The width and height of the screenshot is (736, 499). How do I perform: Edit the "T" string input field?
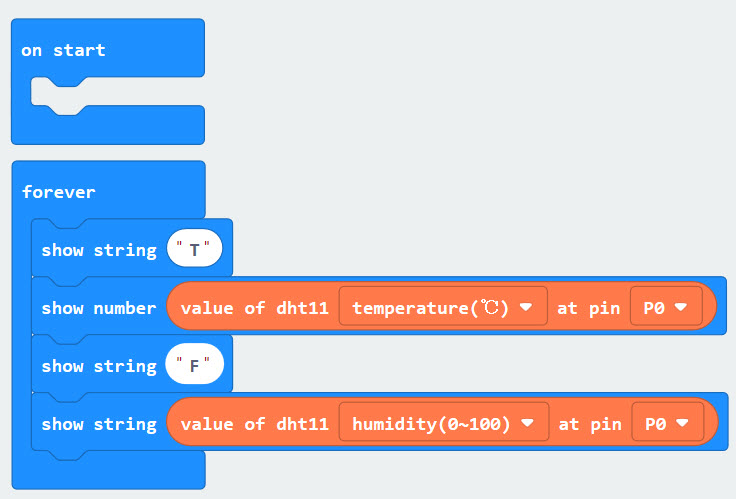coord(194,248)
